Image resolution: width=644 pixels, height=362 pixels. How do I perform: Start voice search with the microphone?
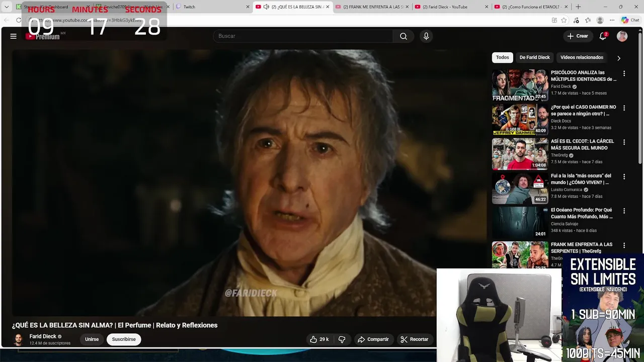coord(426,36)
